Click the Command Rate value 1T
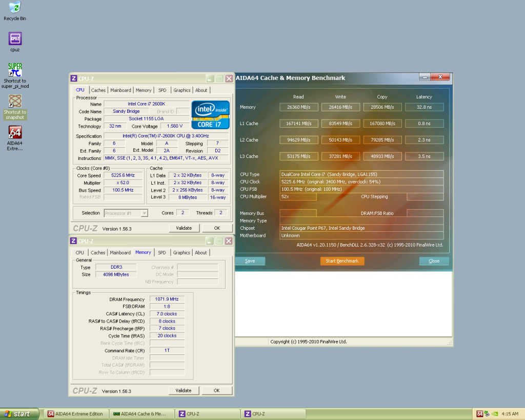Image resolution: width=525 pixels, height=420 pixels. (x=167, y=350)
